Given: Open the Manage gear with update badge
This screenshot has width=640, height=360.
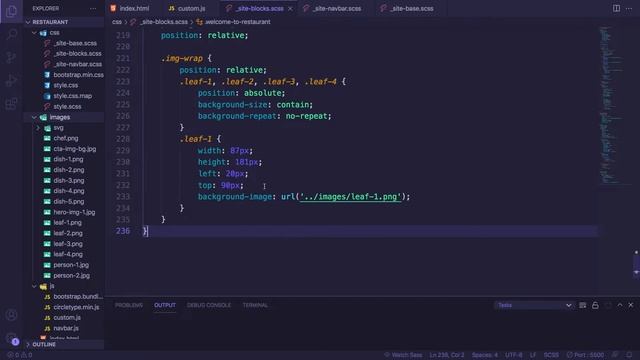Looking at the screenshot, I should [11, 338].
